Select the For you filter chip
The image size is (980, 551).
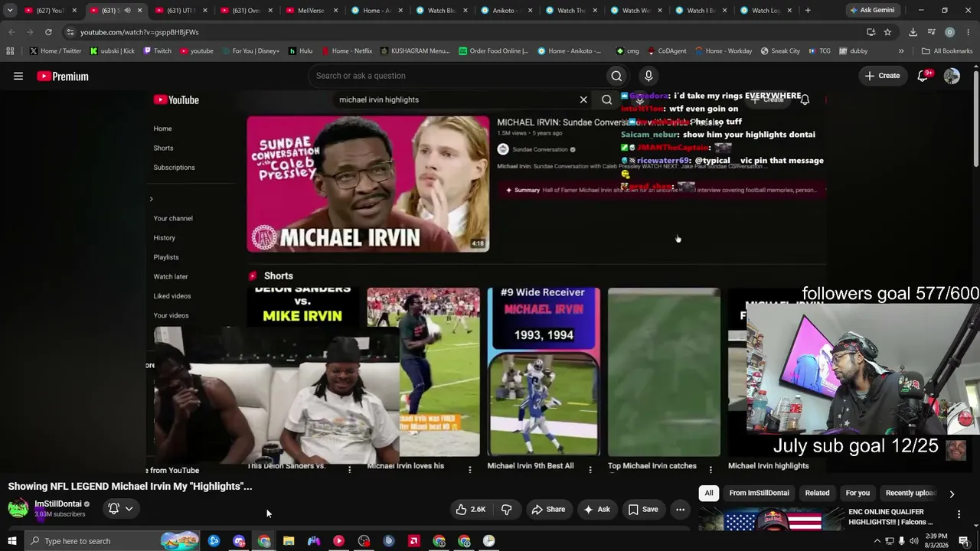click(857, 493)
